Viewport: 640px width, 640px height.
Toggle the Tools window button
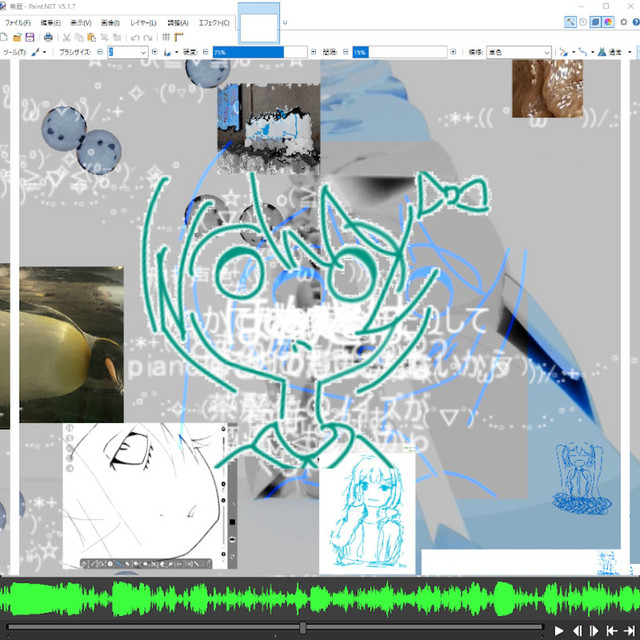(x=570, y=22)
